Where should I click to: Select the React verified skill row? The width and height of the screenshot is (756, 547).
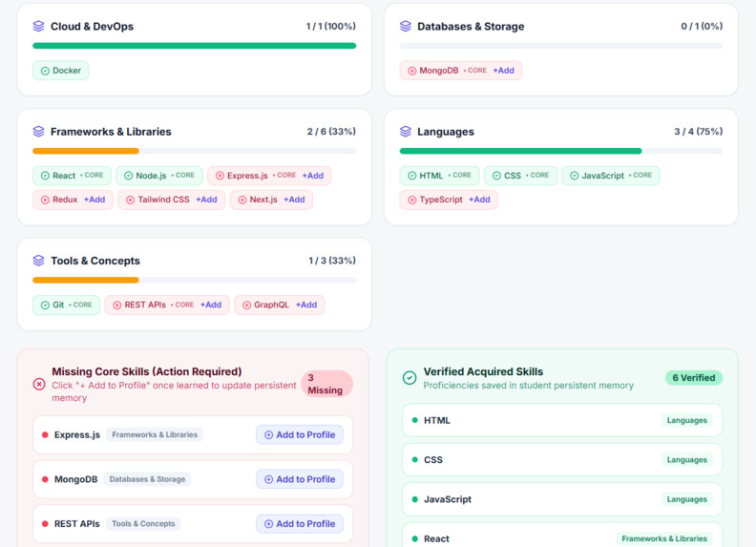[x=562, y=536]
